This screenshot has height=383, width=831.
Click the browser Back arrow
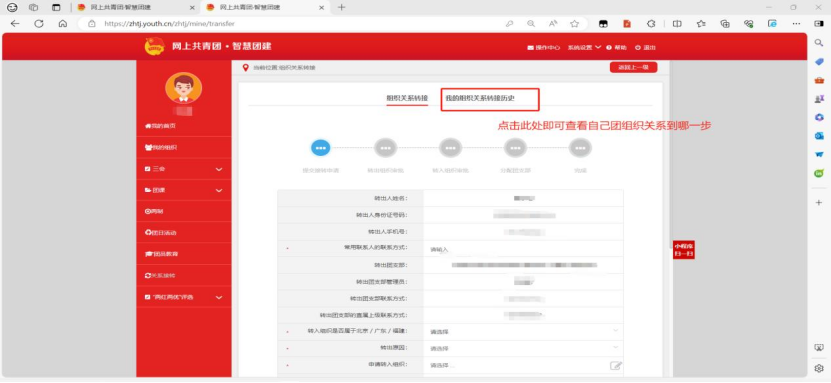pos(15,23)
